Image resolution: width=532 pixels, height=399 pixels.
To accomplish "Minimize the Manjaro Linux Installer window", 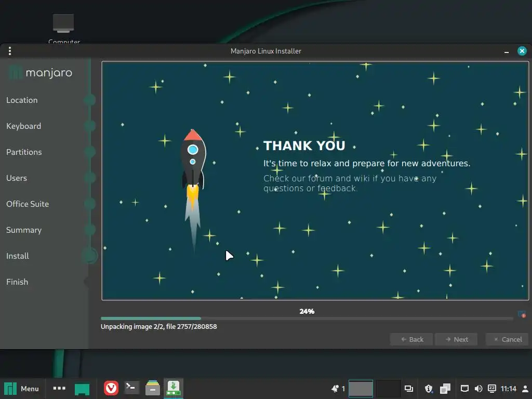I will click(507, 51).
